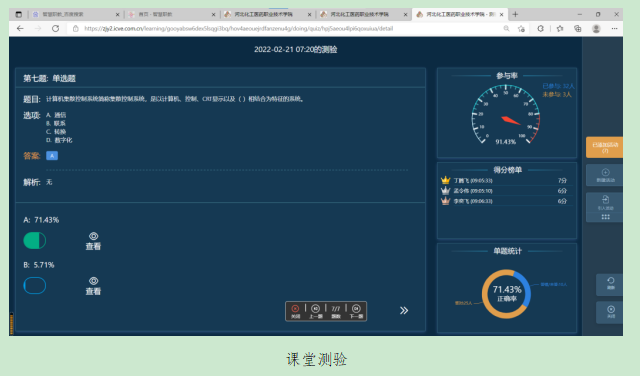Click the green option A percentage bar
Screen dimensions: 640x376
[x=35, y=240]
